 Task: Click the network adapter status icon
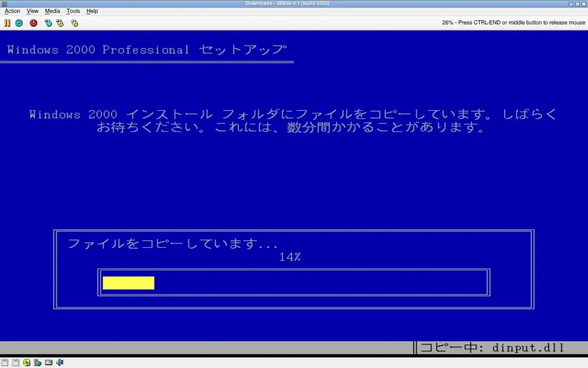(38, 362)
